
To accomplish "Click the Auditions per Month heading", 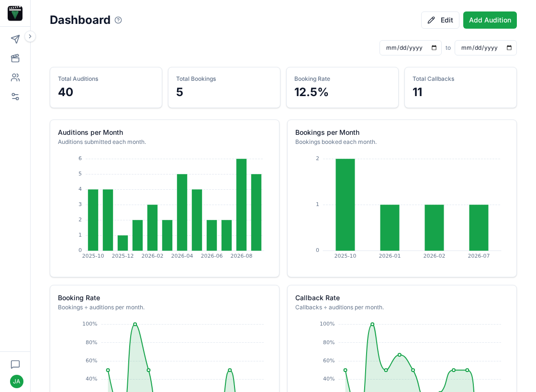I will 90,132.
